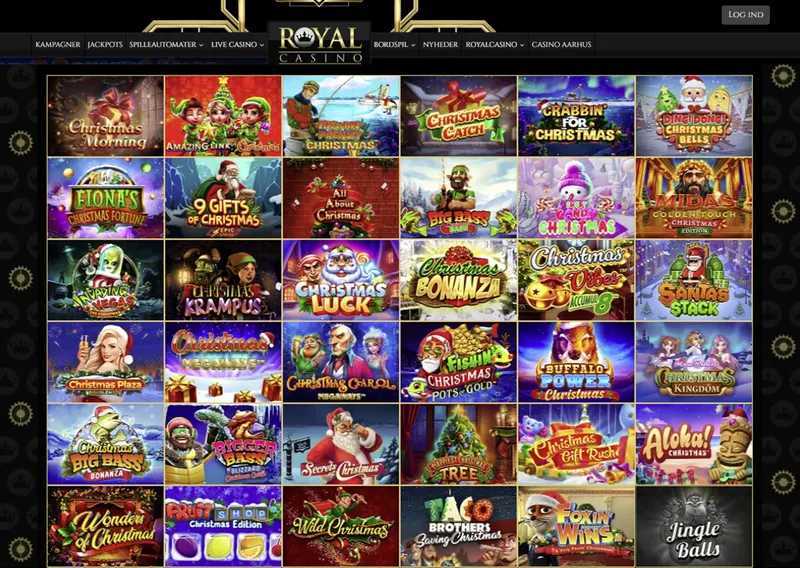Go to the Kampagner page
The image size is (800, 568).
(58, 44)
